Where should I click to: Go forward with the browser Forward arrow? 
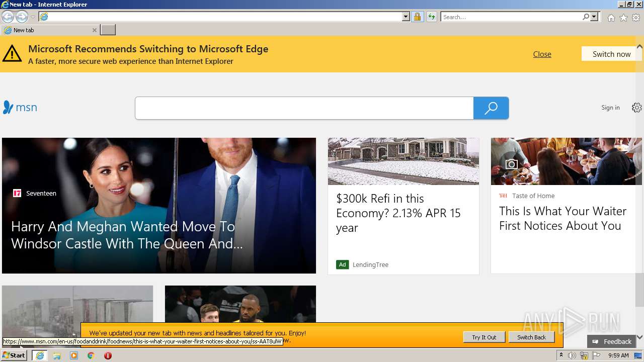(22, 17)
